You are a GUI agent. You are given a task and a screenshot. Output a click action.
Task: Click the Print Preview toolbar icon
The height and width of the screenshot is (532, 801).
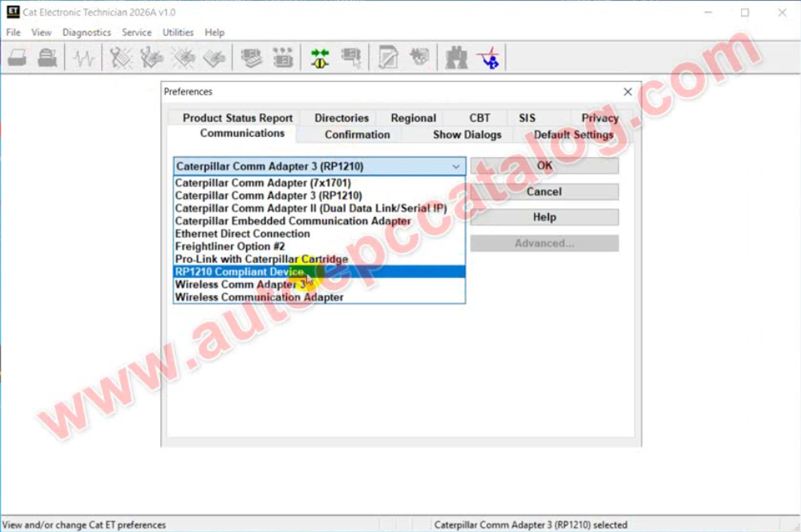click(x=48, y=58)
